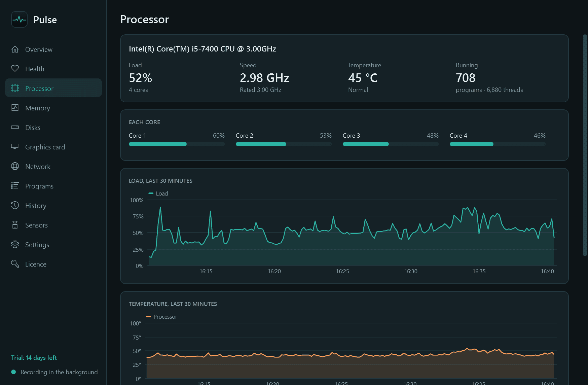Click the vertical scrollbar on the right
Viewport: 588px width, 385px height.
(x=585, y=145)
